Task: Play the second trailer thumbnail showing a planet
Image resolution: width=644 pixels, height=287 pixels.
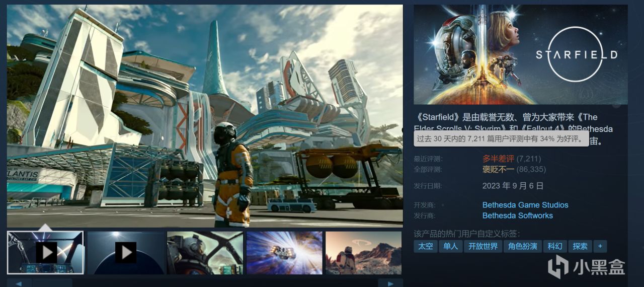Action: (125, 252)
